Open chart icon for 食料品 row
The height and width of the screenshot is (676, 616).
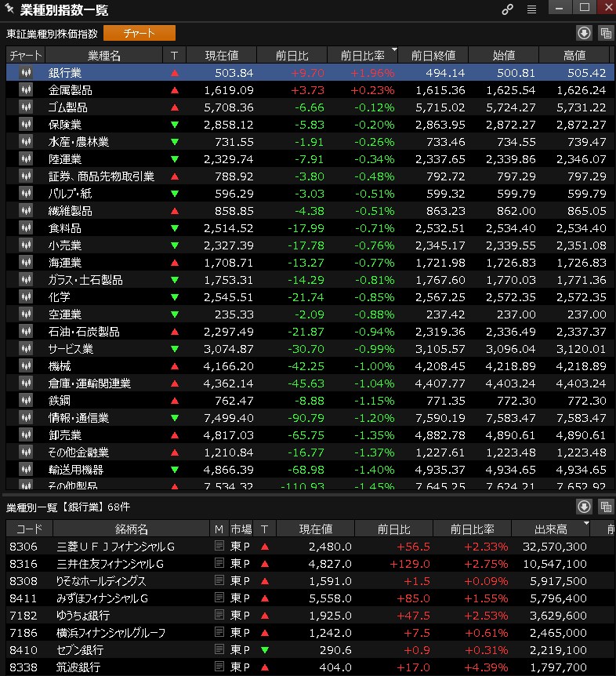click(x=26, y=227)
